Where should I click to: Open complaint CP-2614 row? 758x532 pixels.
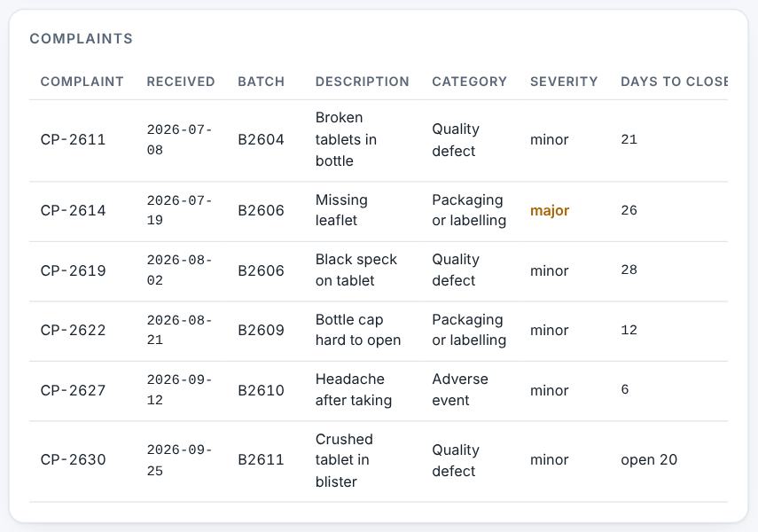point(379,211)
